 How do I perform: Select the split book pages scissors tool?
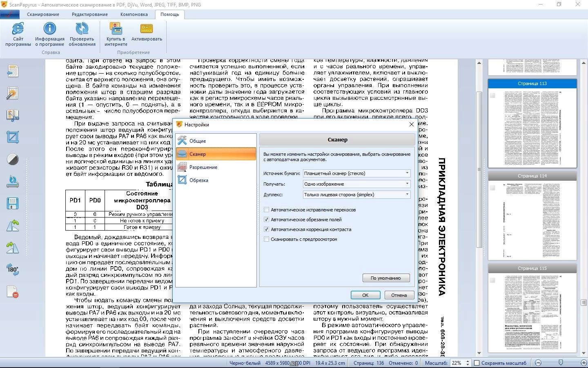[13, 115]
